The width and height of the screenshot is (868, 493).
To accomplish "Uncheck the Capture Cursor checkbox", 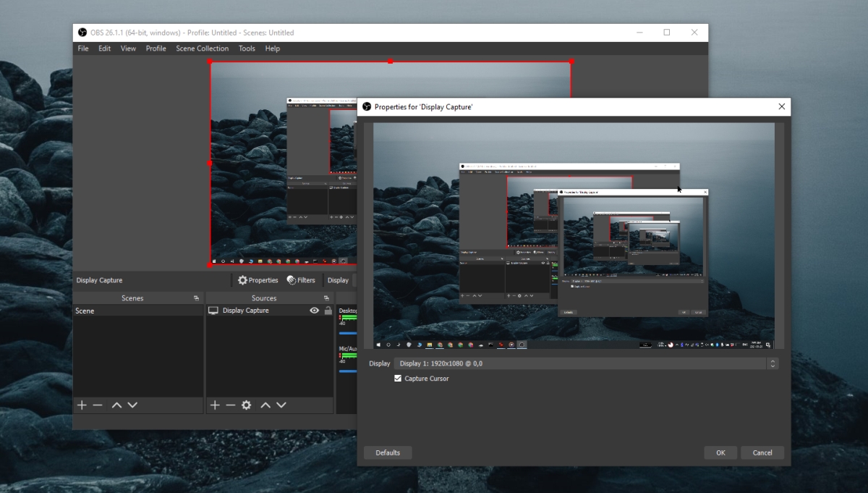I will tap(398, 379).
